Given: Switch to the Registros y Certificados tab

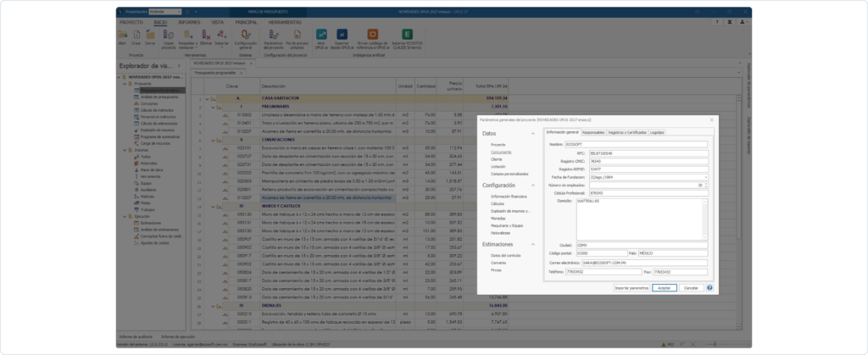Looking at the screenshot, I should (x=626, y=132).
